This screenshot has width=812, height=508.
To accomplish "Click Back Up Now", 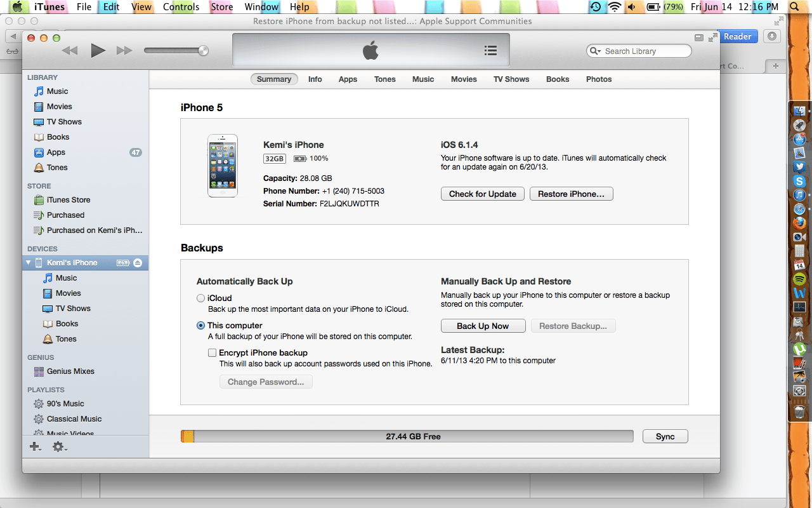I will (483, 325).
